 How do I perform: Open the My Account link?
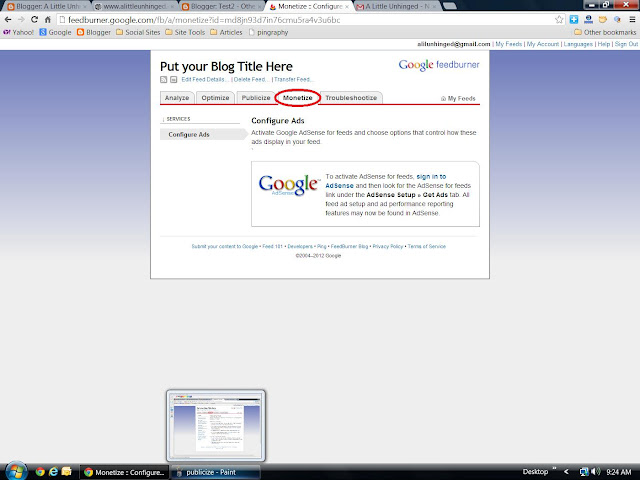tap(543, 44)
